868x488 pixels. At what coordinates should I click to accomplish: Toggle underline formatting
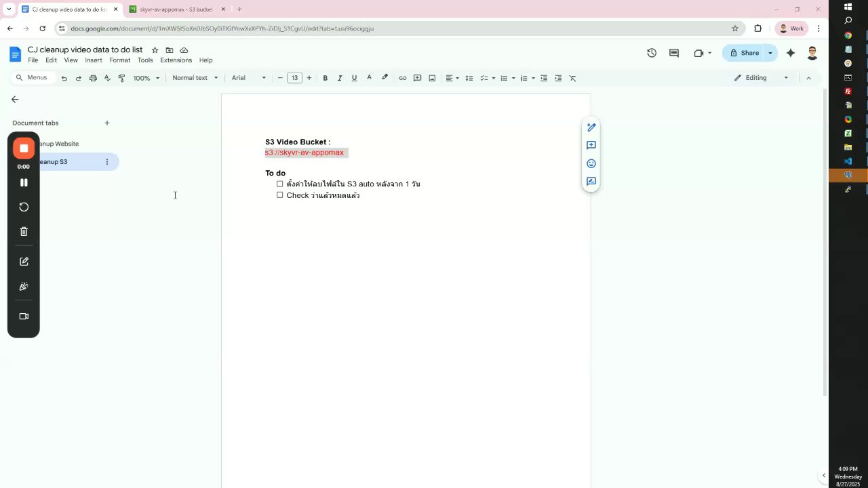(x=354, y=78)
